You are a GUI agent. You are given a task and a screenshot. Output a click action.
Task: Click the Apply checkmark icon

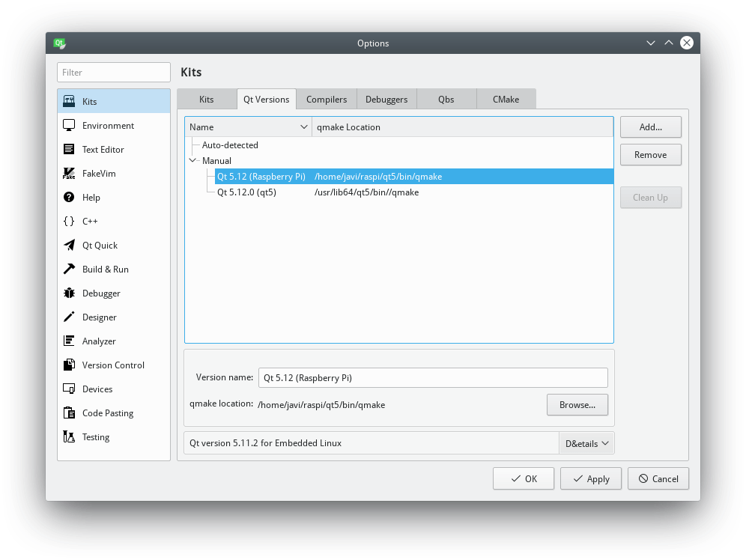point(578,478)
